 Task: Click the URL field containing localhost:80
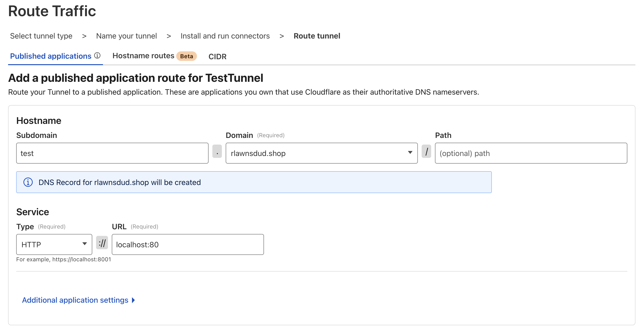pyautogui.click(x=187, y=244)
